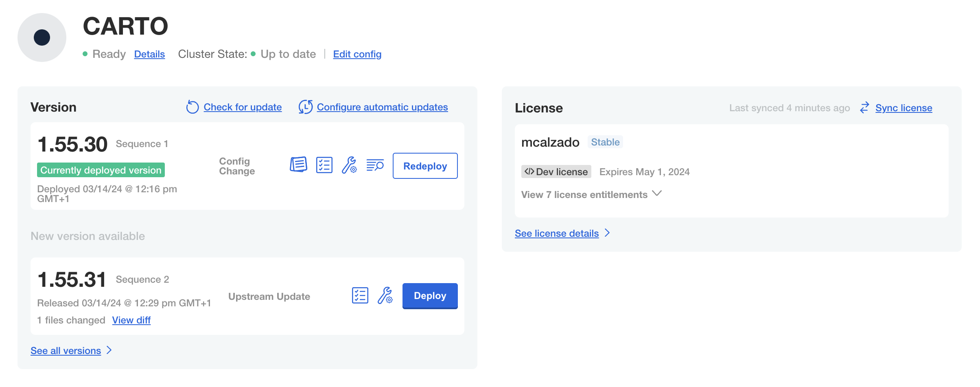
Task: Click the CARTO application logo
Action: point(42,37)
